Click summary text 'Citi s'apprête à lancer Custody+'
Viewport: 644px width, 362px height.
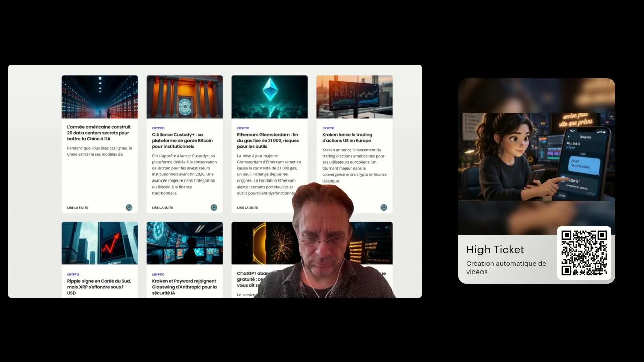pos(185,174)
